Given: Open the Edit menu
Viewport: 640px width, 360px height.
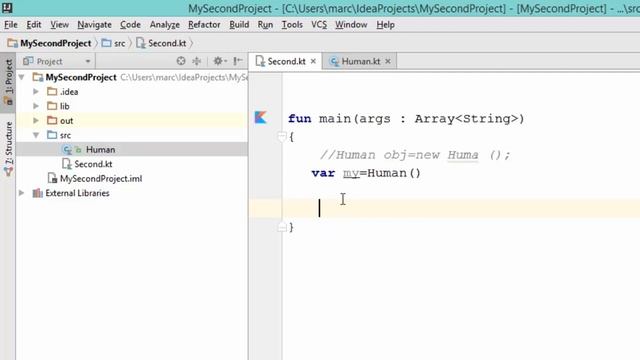Looking at the screenshot, I should click(34, 25).
